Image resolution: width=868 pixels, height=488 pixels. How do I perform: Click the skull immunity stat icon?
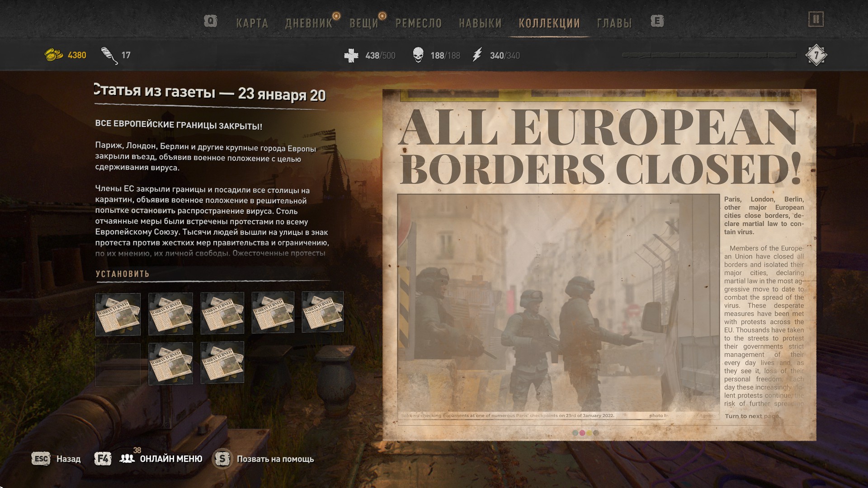point(418,55)
